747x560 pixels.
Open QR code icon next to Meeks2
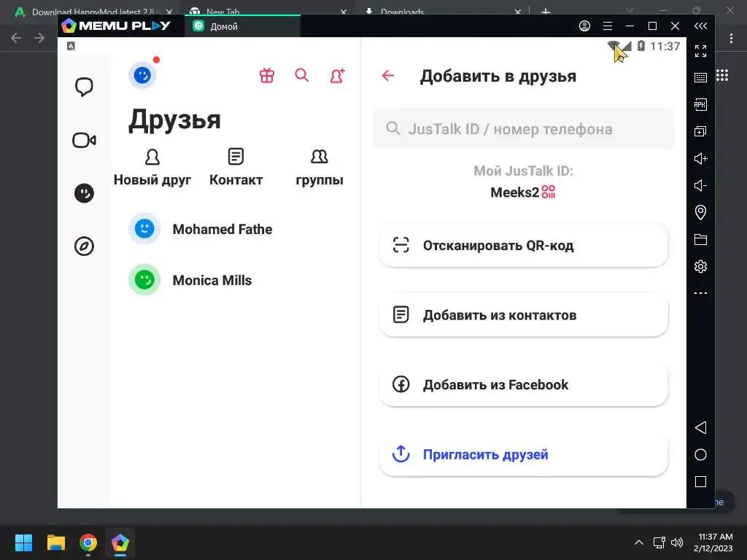click(549, 192)
